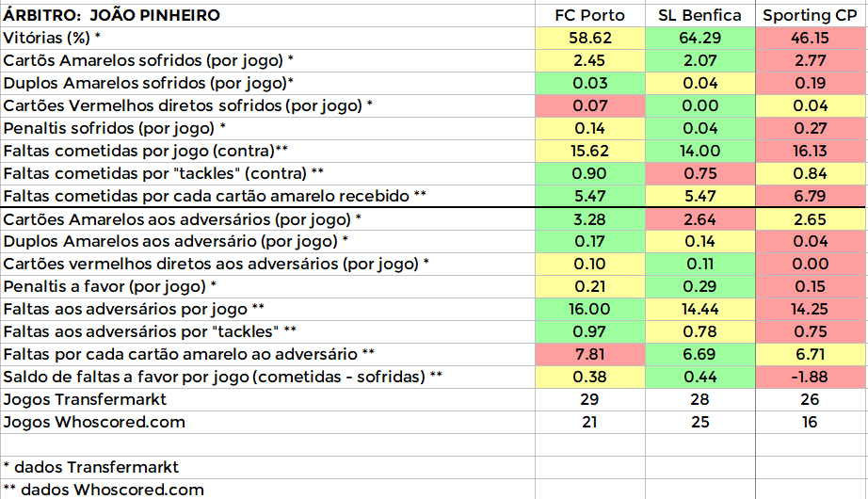Select the Penaltis sofridos (por jogo) row label
This screenshot has height=499, width=868.
117,128
